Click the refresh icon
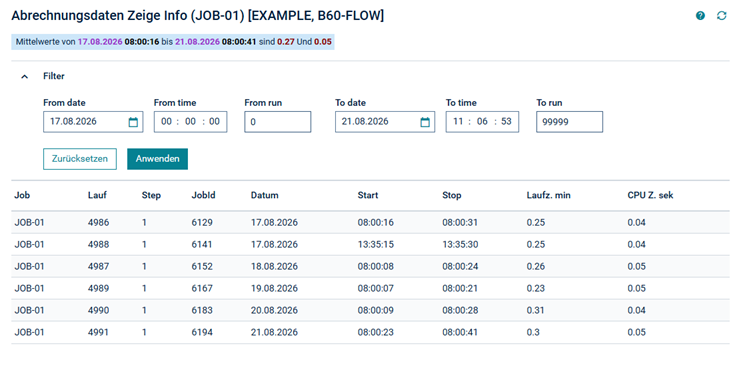Screen dimensions: 737x370 (x=721, y=16)
